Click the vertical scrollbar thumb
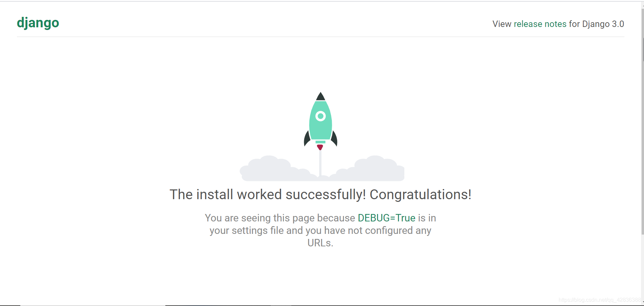 point(642,121)
